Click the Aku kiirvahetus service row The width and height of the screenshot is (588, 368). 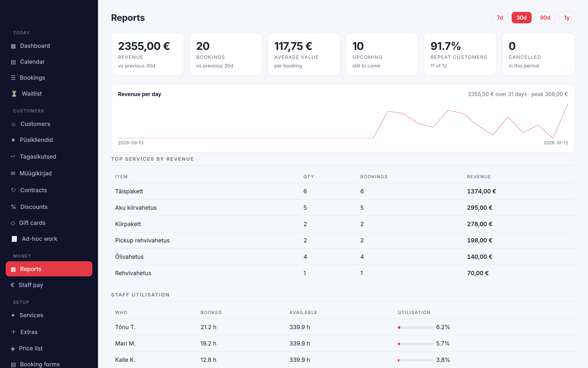pyautogui.click(x=343, y=208)
